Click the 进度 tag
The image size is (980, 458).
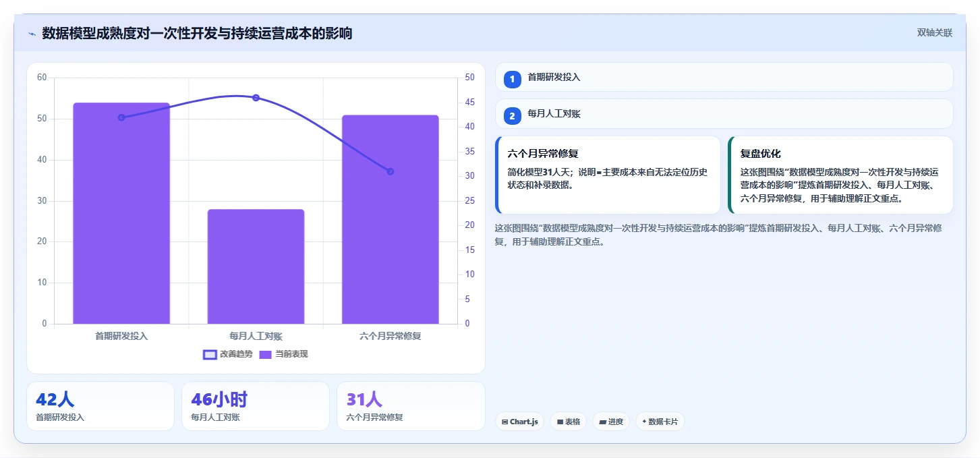611,422
